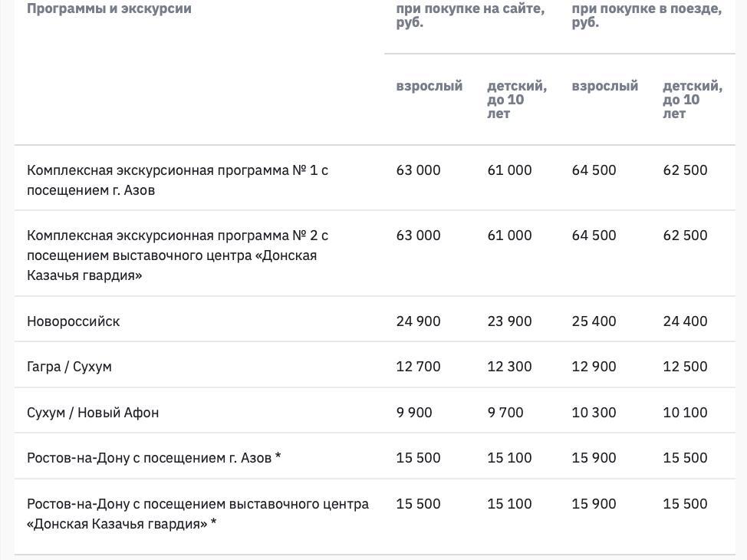The width and height of the screenshot is (747, 560).
Task: Click the "Гагра / Сухум" program name
Action: click(x=69, y=366)
